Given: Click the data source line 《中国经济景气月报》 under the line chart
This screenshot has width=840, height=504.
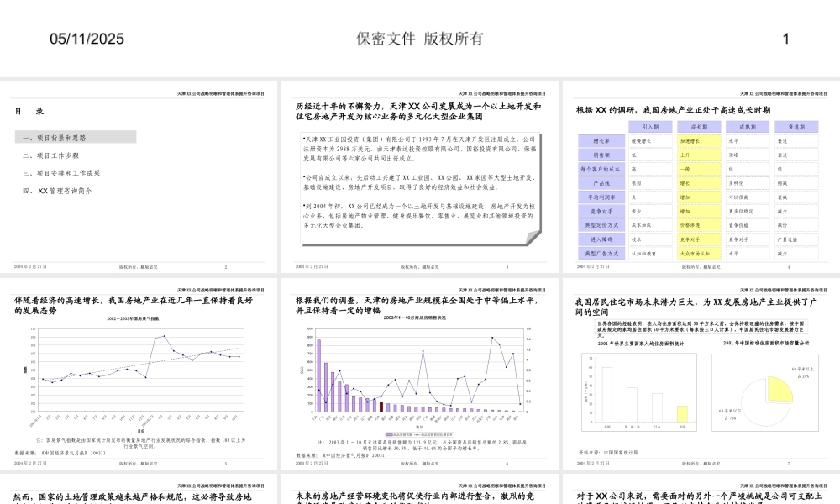Looking at the screenshot, I should click(x=60, y=453).
